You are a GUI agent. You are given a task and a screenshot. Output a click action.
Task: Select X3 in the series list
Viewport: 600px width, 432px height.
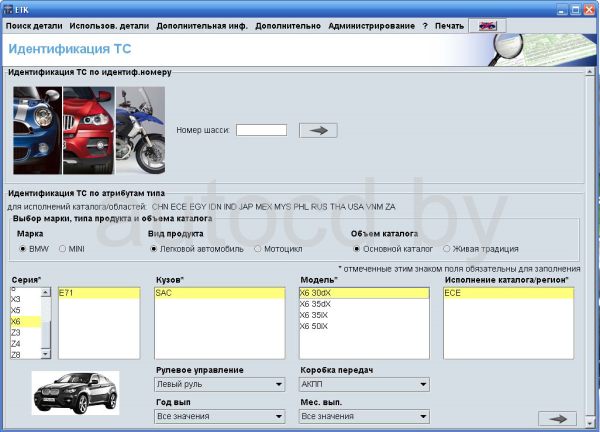tap(25, 299)
